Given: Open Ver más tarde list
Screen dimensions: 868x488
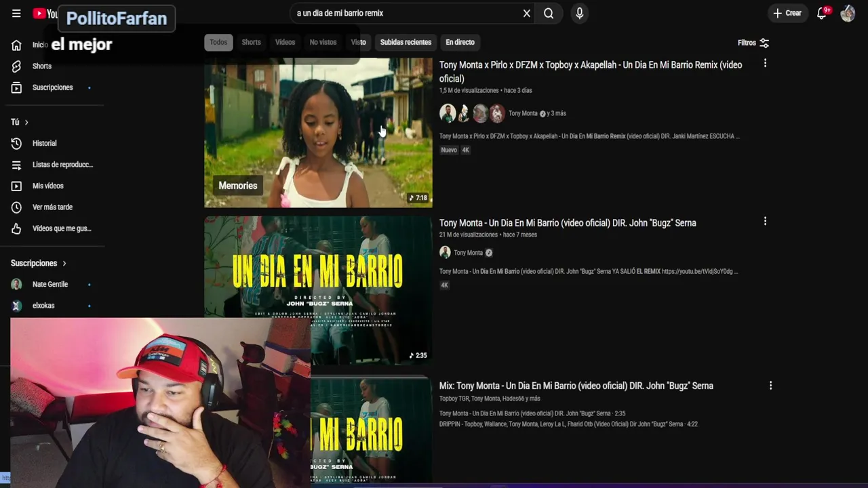Looking at the screenshot, I should (x=52, y=207).
